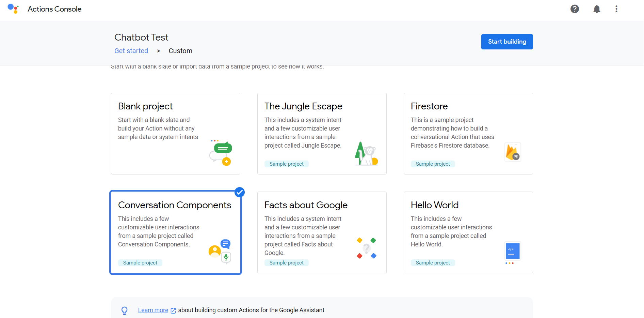
Task: Select the Hello World card title
Action: coord(435,205)
